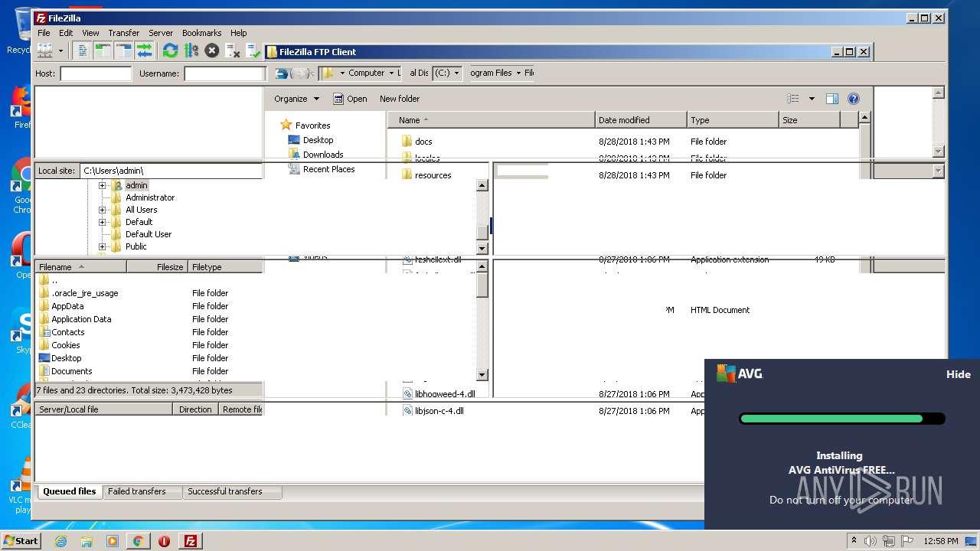The width and height of the screenshot is (980, 551).
Task: Toggle the message log display
Action: [82, 51]
